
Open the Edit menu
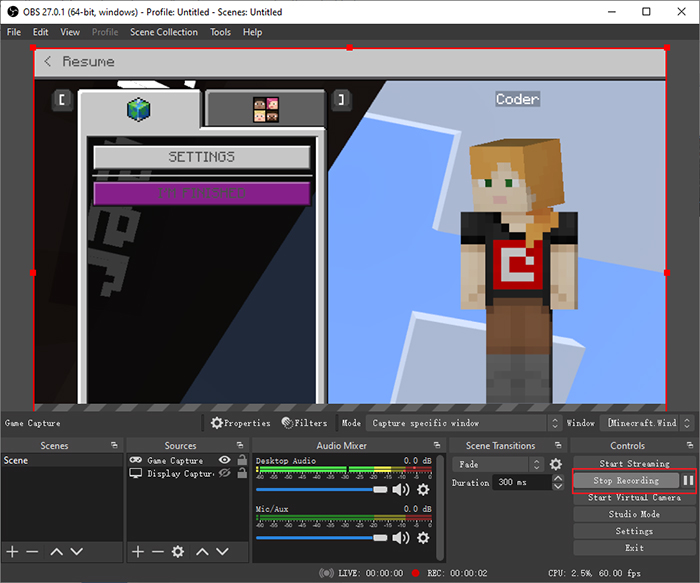click(40, 32)
